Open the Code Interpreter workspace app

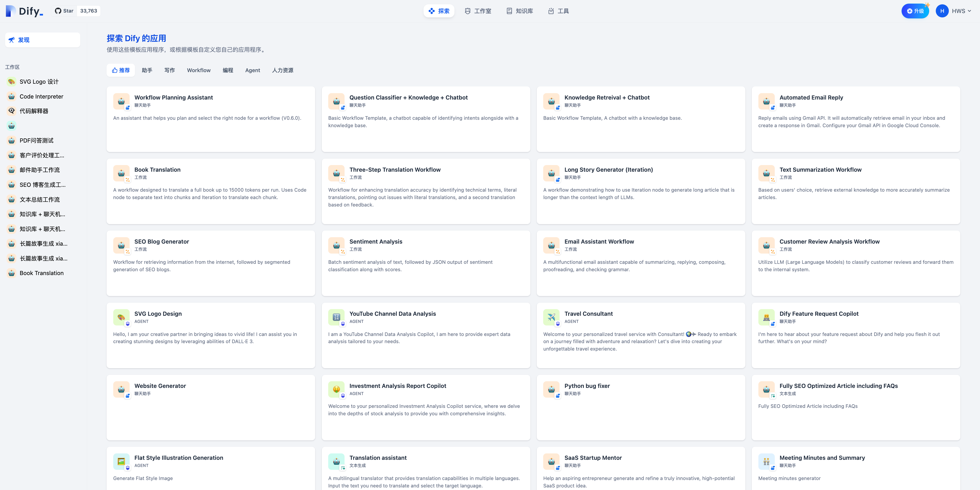click(x=41, y=96)
